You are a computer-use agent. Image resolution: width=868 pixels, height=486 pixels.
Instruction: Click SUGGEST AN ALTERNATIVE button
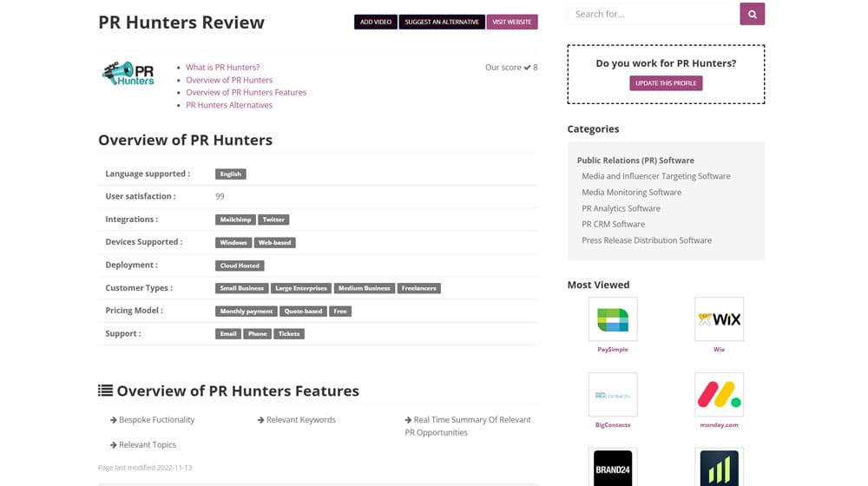click(x=442, y=23)
